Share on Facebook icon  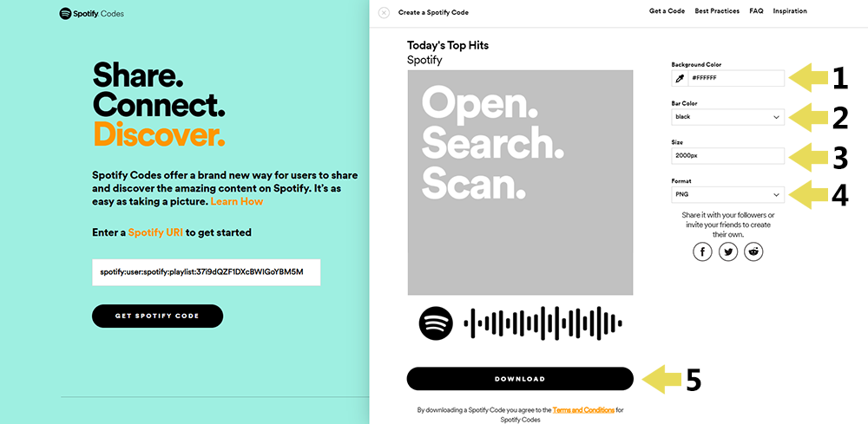pyautogui.click(x=702, y=252)
